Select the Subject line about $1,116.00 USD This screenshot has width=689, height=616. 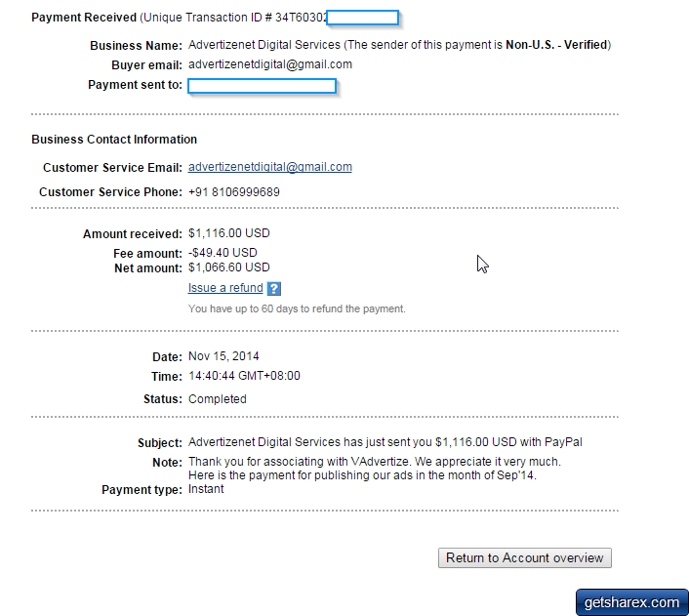pyautogui.click(x=385, y=442)
